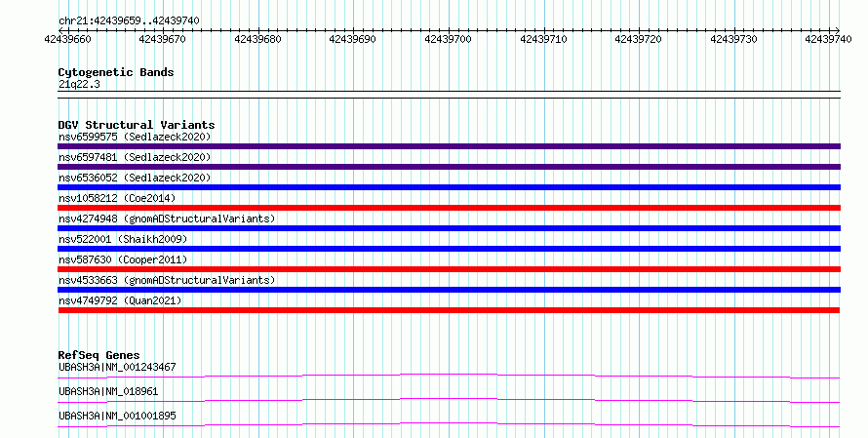The width and height of the screenshot is (868, 438).
Task: Open variant label nsv4749792 (Quan2021)
Action: (120, 300)
